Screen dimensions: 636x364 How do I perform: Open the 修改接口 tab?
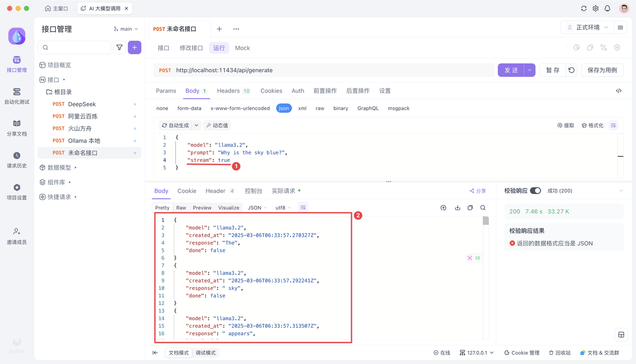tap(191, 48)
